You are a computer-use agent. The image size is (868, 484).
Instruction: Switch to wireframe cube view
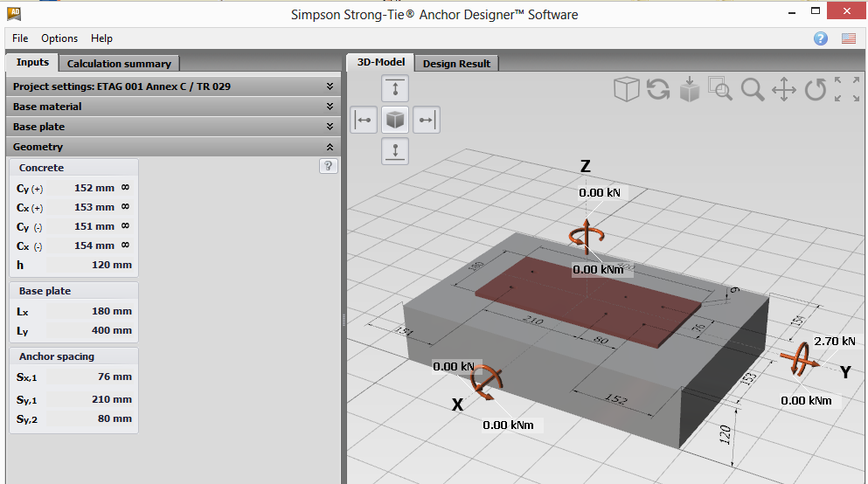[626, 89]
